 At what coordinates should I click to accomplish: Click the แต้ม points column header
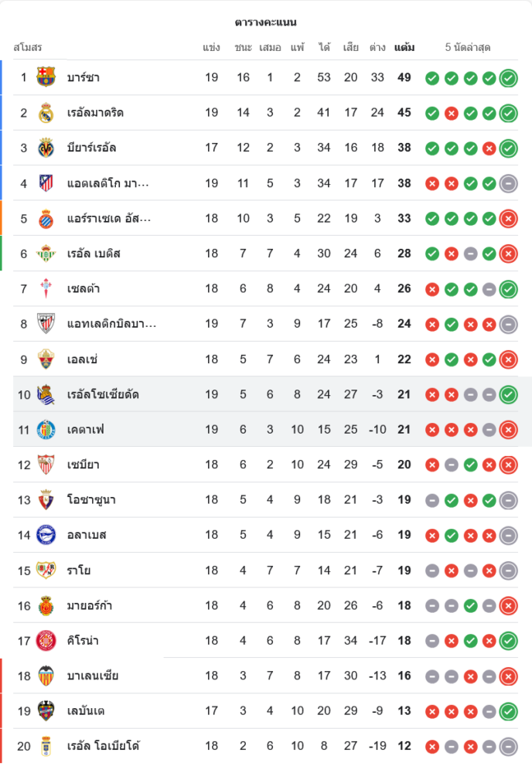(404, 47)
